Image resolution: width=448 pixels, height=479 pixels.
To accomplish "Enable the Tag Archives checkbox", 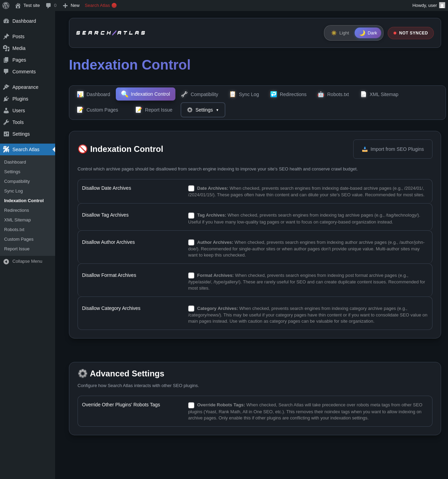I will (191, 216).
